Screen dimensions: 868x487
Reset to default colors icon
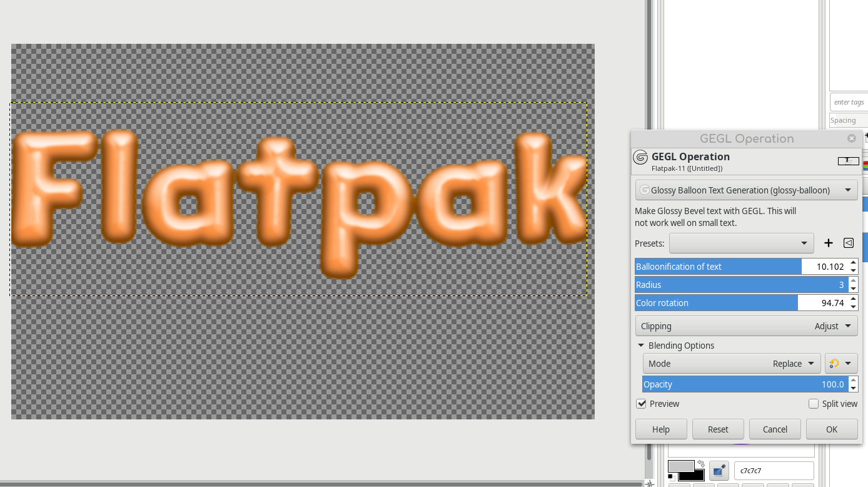coord(671,477)
